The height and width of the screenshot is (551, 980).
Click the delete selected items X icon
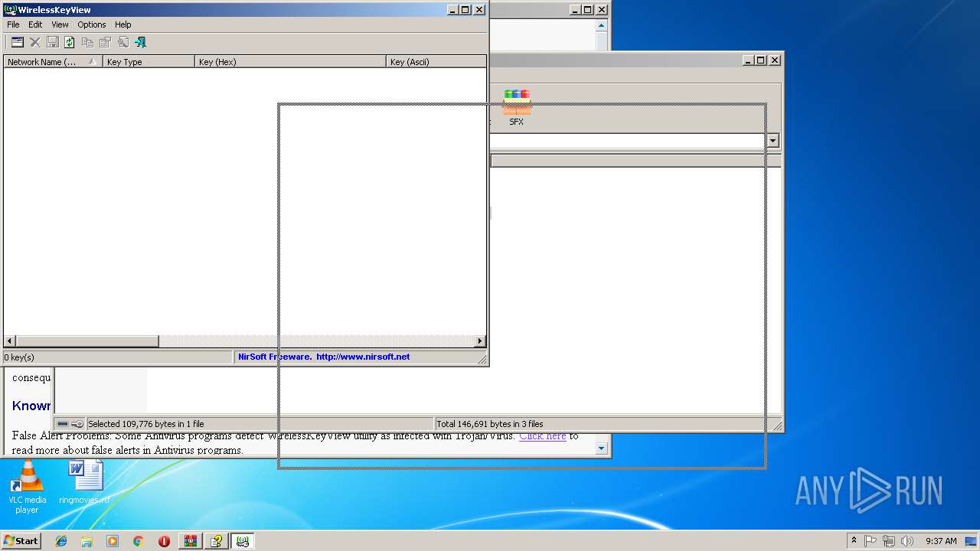point(35,42)
